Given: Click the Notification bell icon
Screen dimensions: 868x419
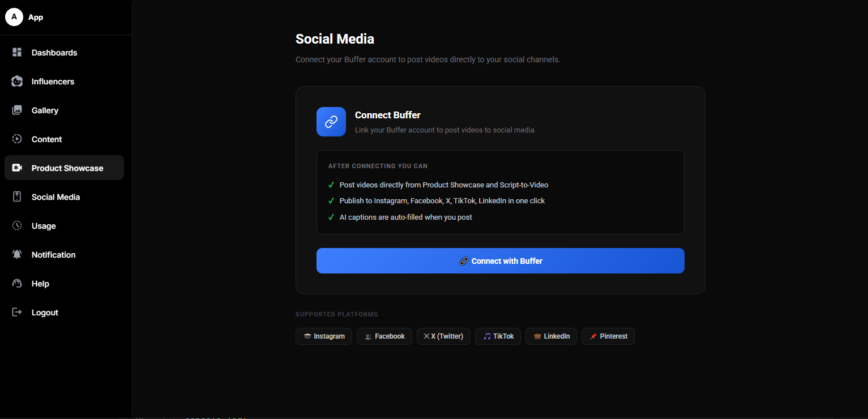Looking at the screenshot, I should coord(17,254).
